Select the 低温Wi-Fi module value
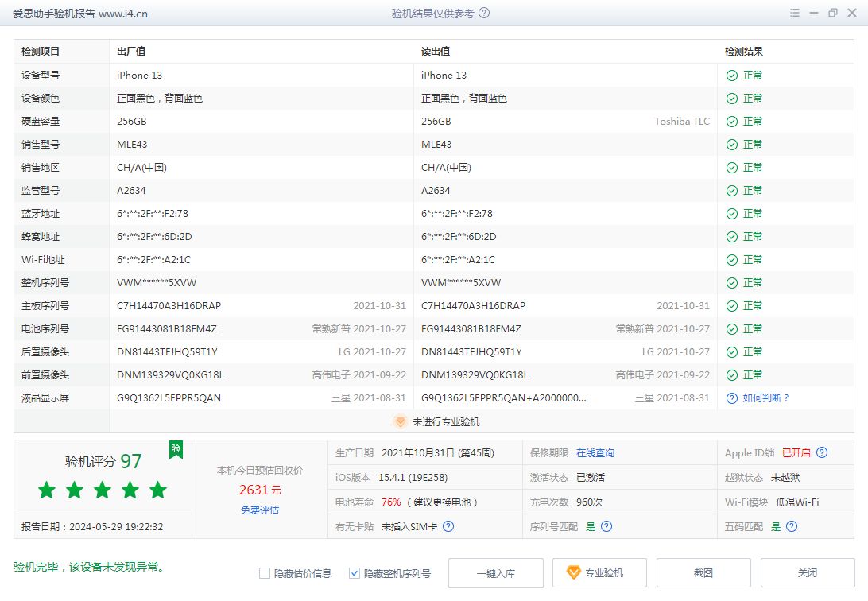 [797, 502]
